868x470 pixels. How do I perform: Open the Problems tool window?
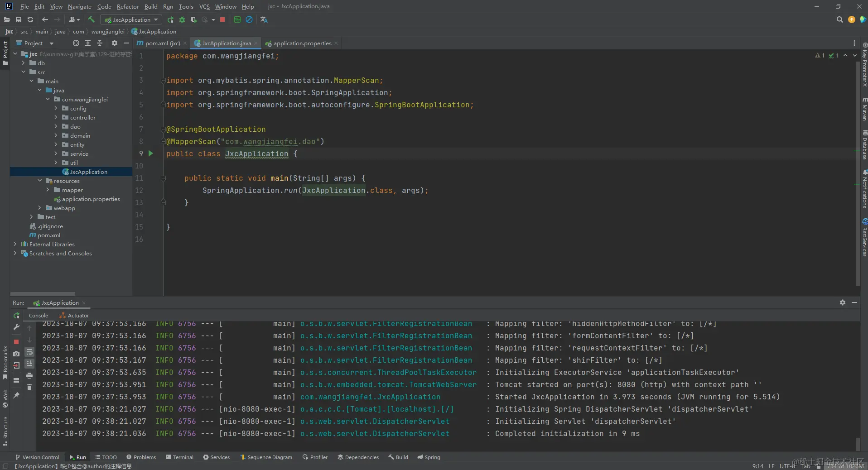(141, 457)
